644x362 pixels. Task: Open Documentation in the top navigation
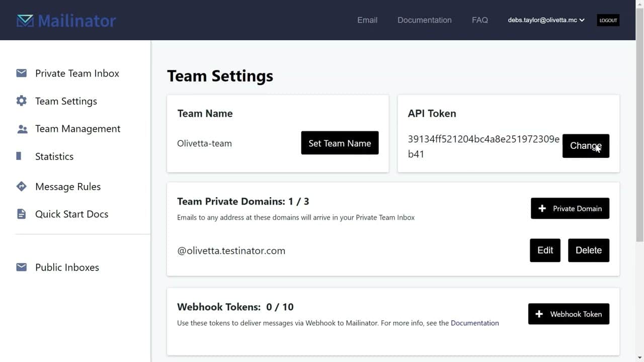[425, 20]
